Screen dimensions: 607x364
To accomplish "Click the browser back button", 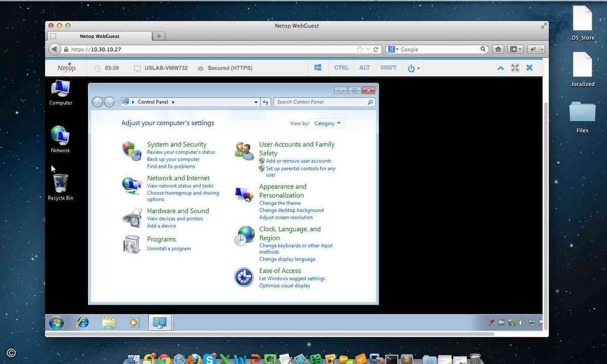I will (55, 50).
